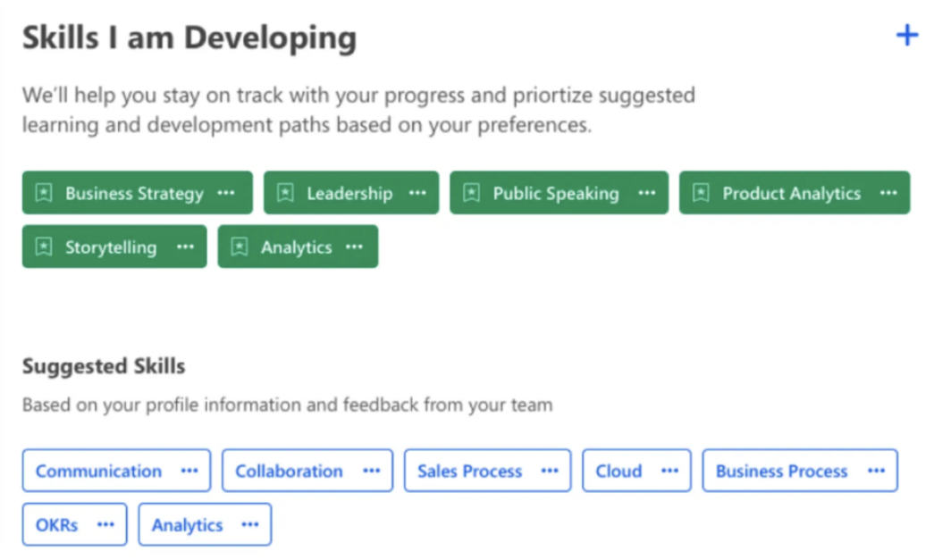934x560 pixels.
Task: Open more options for Business Strategy skill
Action: [226, 193]
